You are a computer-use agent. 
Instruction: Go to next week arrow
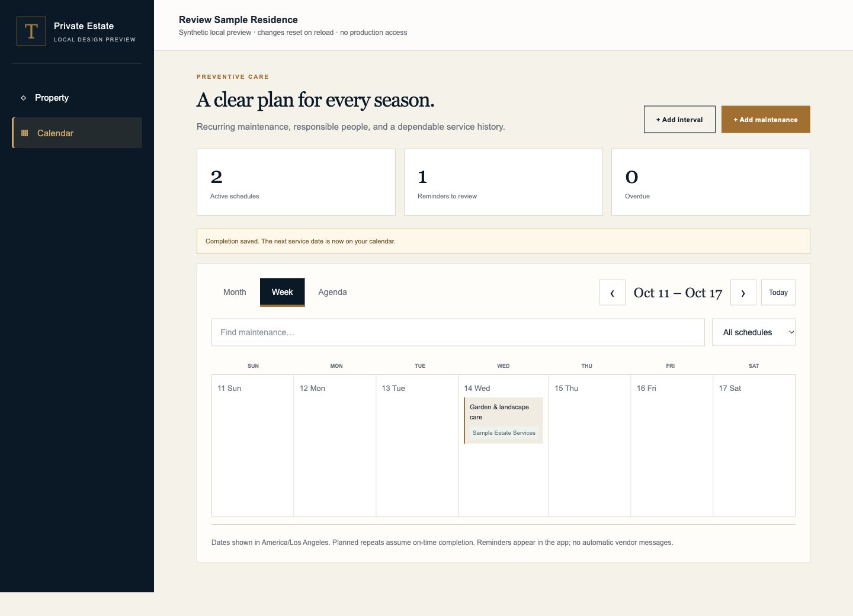click(743, 293)
